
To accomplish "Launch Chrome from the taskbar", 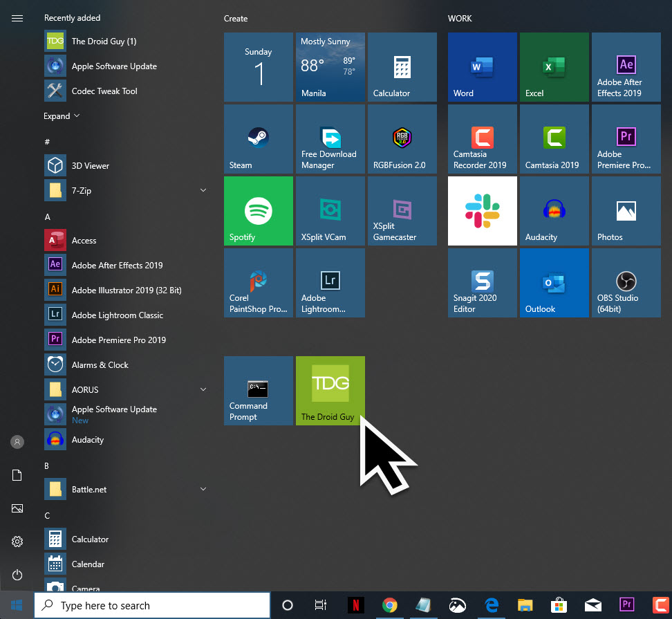I will coord(389,605).
